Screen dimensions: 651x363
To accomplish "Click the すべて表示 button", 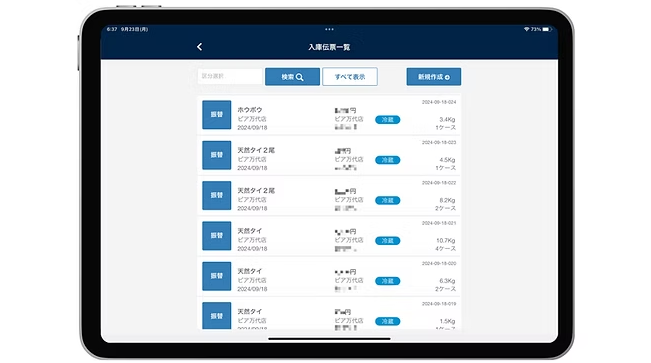I will pos(350,77).
